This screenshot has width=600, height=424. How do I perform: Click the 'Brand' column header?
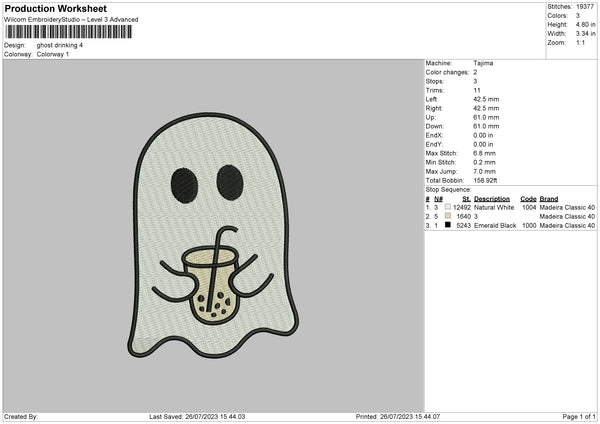(x=549, y=199)
